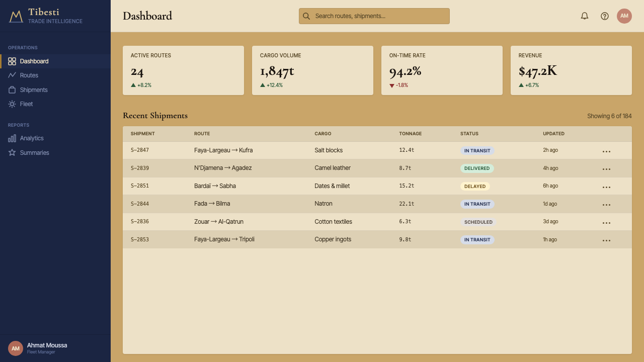
Task: Select shipment ID S-2847
Action: coord(140,150)
